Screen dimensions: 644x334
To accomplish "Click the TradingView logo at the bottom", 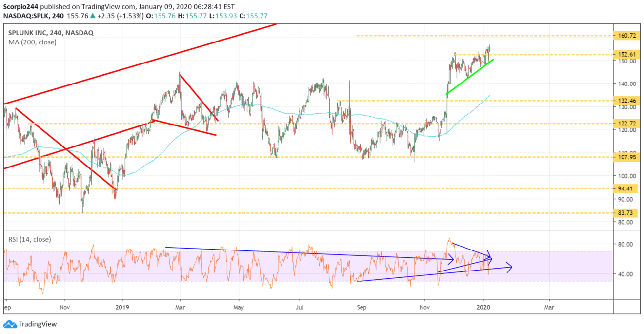I will [30, 324].
